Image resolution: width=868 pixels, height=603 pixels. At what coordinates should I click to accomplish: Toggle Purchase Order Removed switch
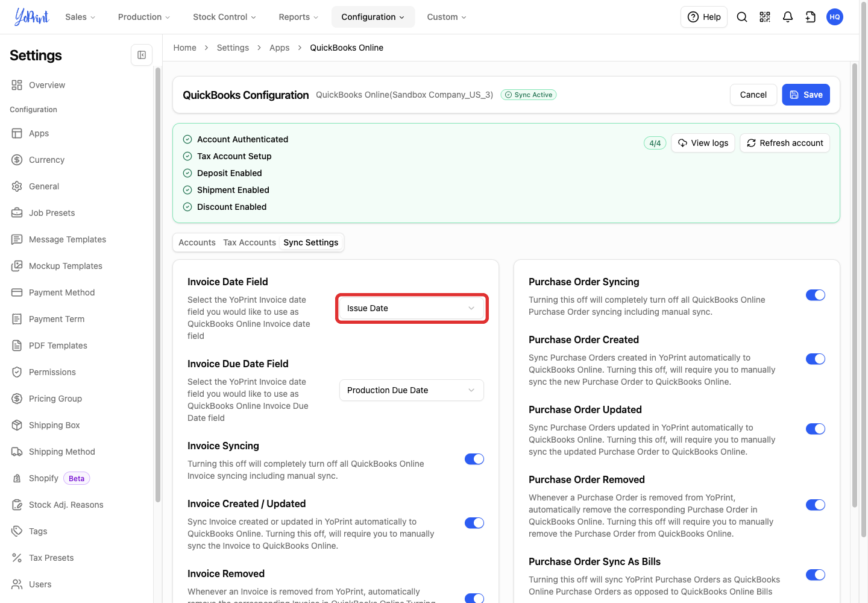tap(816, 505)
